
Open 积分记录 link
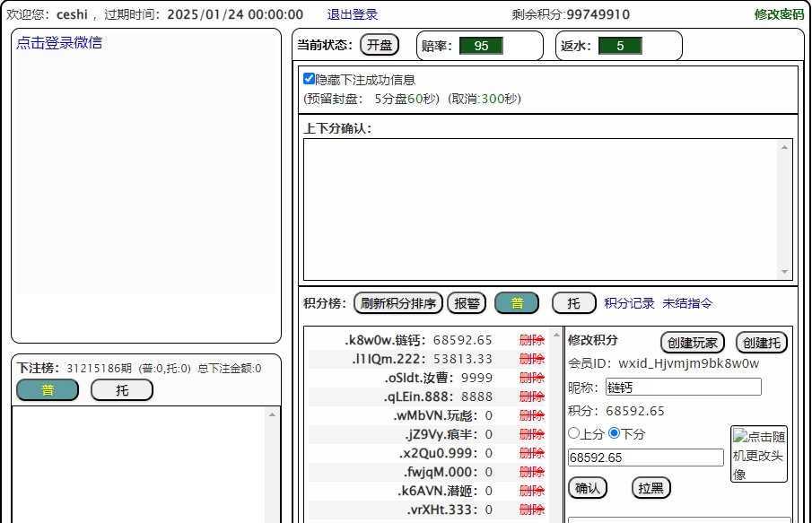[629, 303]
